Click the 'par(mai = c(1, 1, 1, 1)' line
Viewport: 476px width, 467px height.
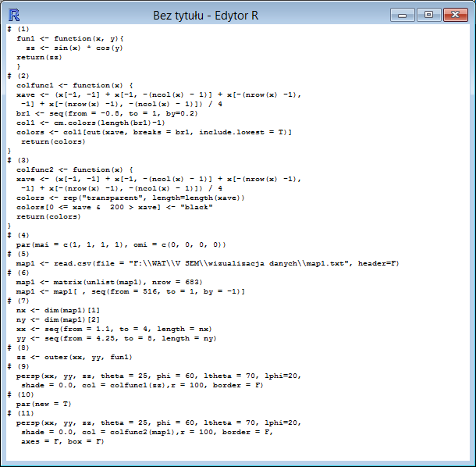tap(121, 244)
